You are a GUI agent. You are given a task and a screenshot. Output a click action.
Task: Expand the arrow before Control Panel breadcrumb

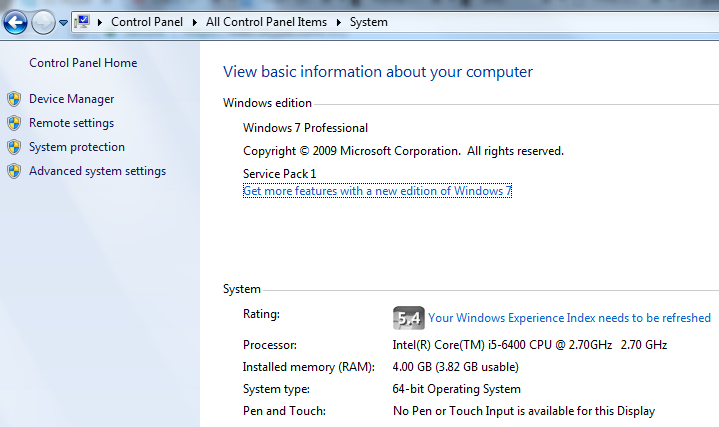pos(100,22)
